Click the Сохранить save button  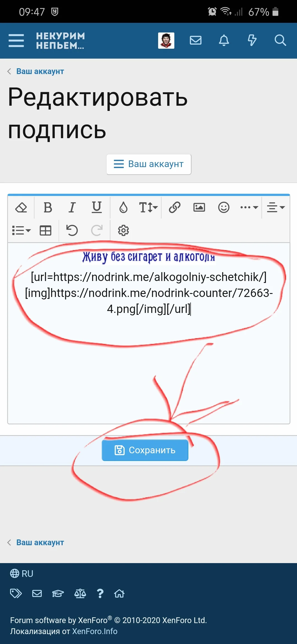click(145, 450)
